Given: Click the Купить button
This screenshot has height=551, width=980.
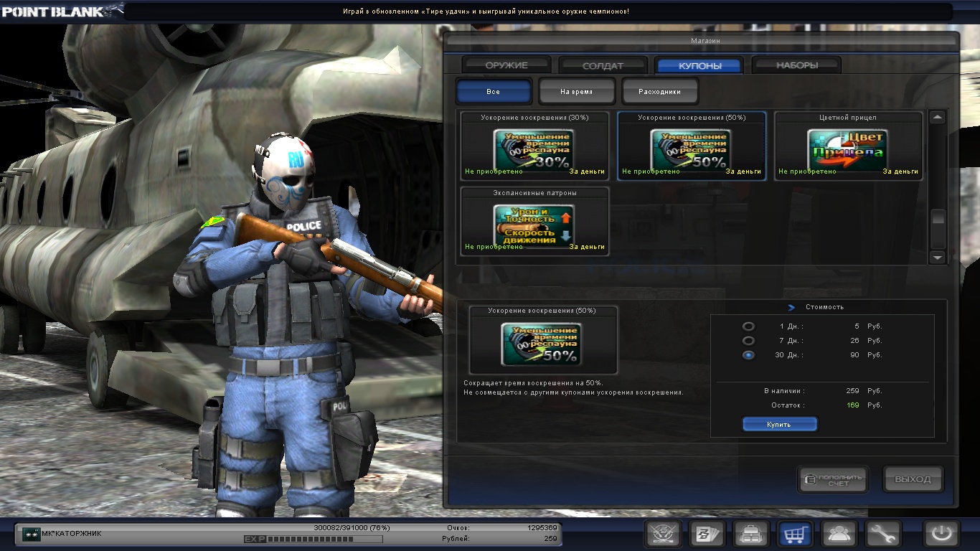Looking at the screenshot, I should pos(779,425).
